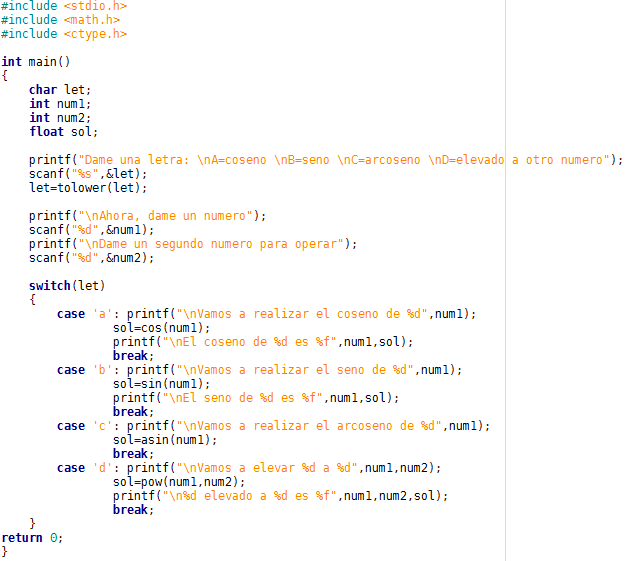Viewport: 626px width, 561px height.
Task: Click the 'int num2;' declaration
Action: 60,117
